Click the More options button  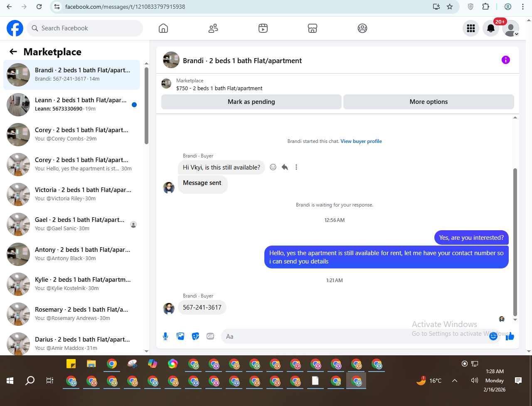[429, 102]
